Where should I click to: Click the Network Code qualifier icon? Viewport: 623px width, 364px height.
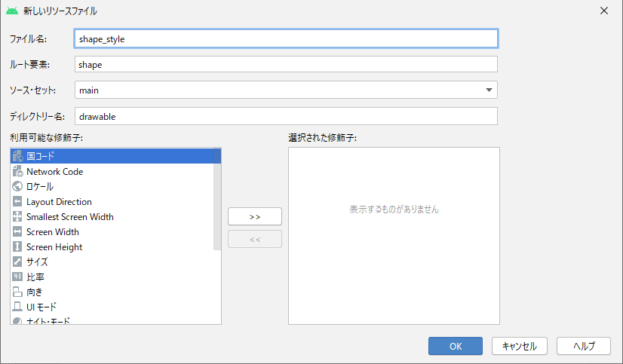click(17, 171)
